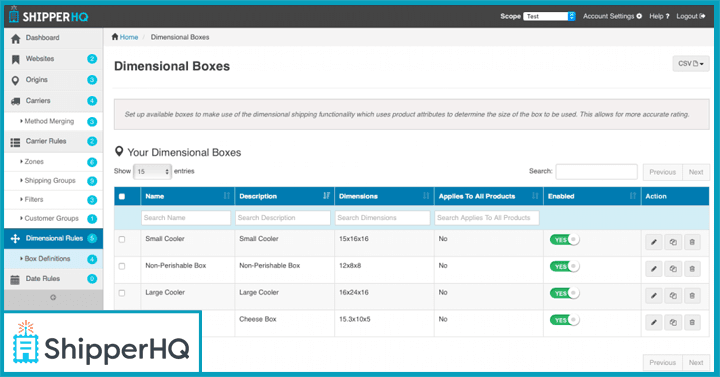
Task: Toggle Enabled switch for Small Cooler
Action: (564, 240)
